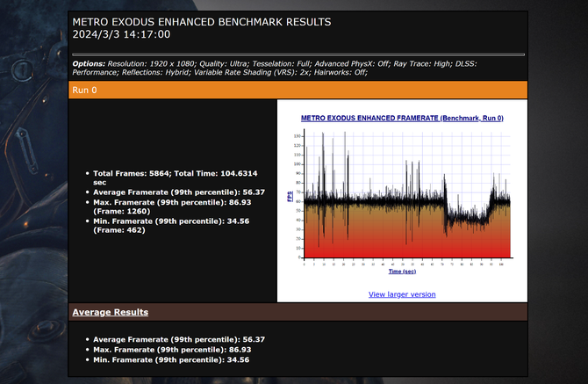588x384 pixels.
Task: Click the 'METRO EXODUS ENHANCED BENCHMARK RESULTS' title
Action: [202, 22]
